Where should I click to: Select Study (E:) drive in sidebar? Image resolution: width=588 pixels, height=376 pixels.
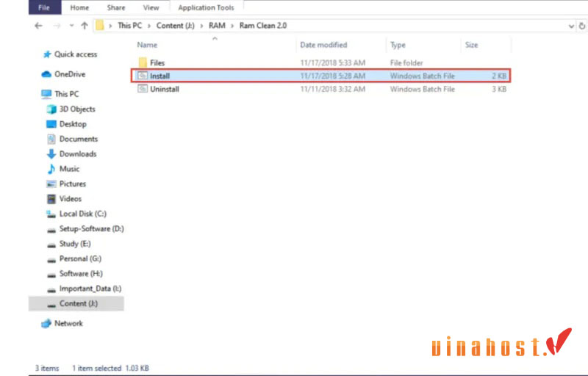coord(74,244)
